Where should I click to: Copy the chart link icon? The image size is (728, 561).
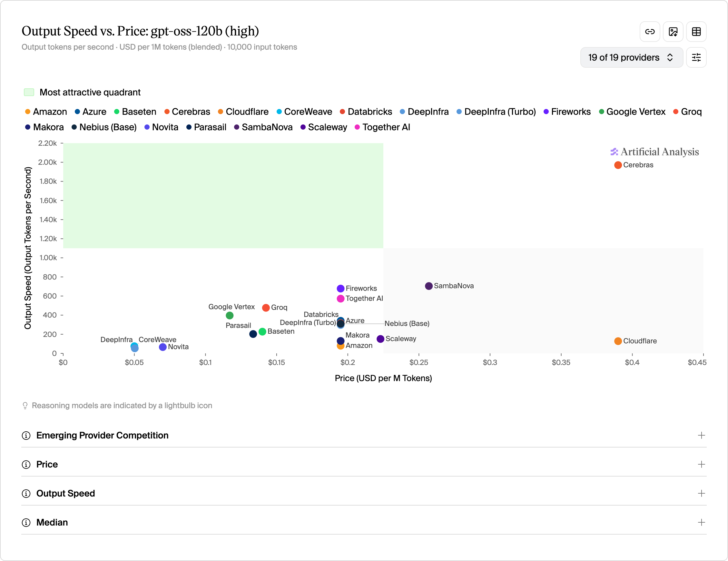[650, 32]
